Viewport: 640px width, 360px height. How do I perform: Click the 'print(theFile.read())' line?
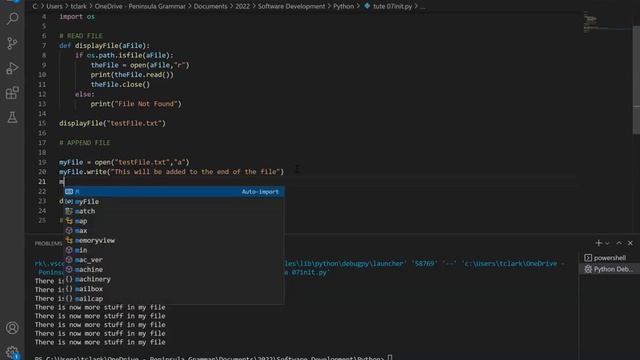point(132,75)
